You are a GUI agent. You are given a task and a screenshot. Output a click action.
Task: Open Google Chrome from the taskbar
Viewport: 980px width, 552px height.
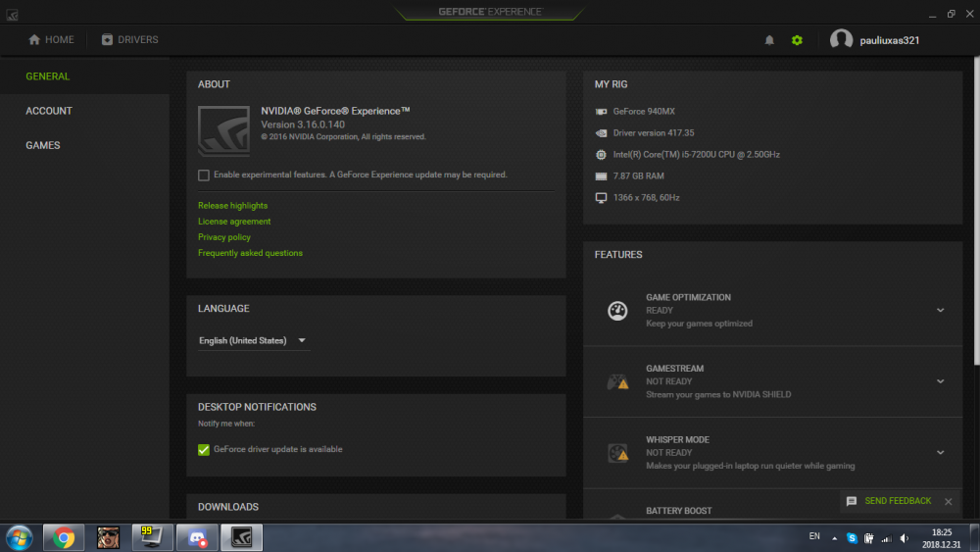click(x=63, y=537)
